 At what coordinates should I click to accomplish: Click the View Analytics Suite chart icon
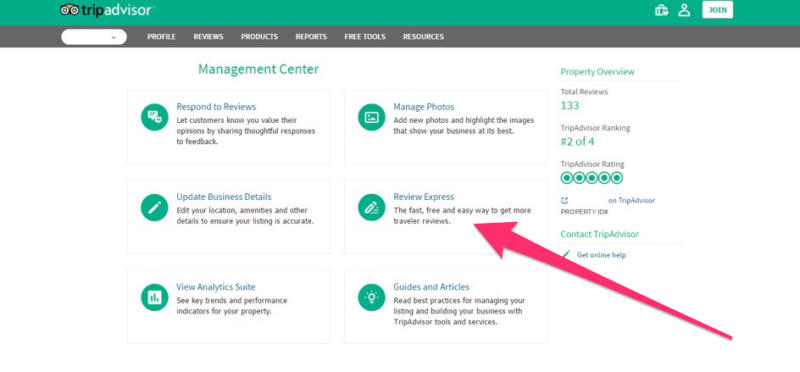click(155, 297)
